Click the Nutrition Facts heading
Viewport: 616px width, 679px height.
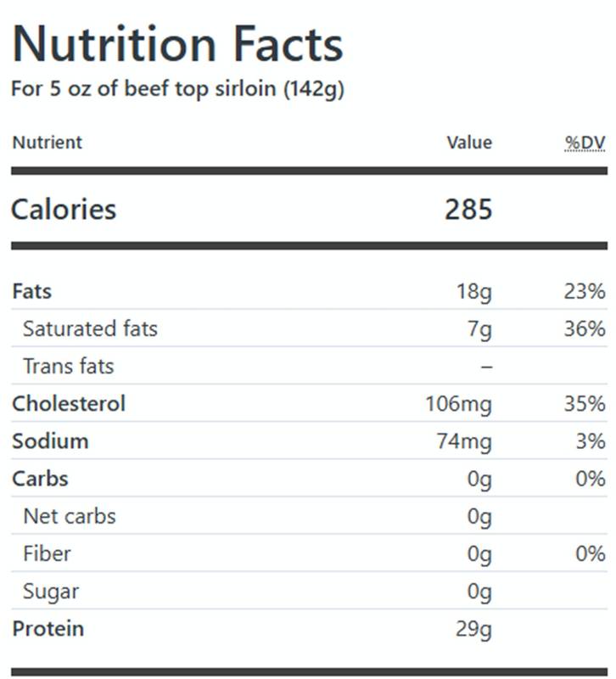pos(177,44)
